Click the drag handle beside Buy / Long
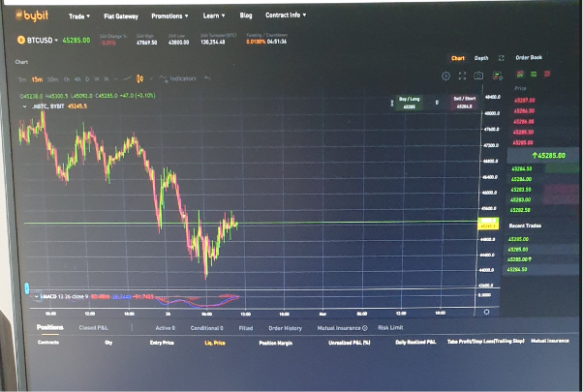 click(x=392, y=103)
